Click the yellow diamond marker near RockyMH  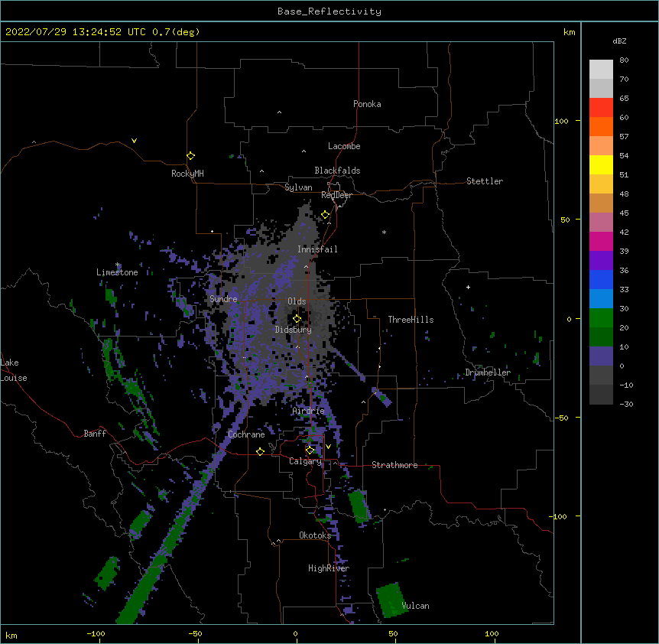[x=190, y=156]
